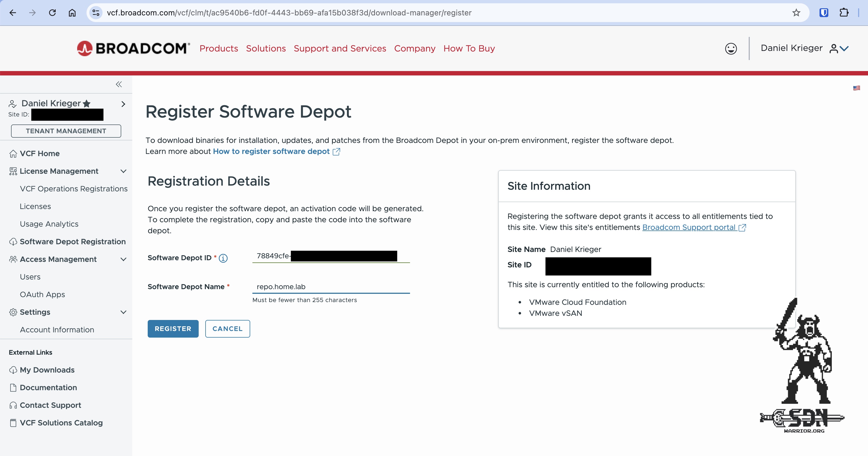This screenshot has width=868, height=456.
Task: Open the Products menu
Action: [x=219, y=48]
